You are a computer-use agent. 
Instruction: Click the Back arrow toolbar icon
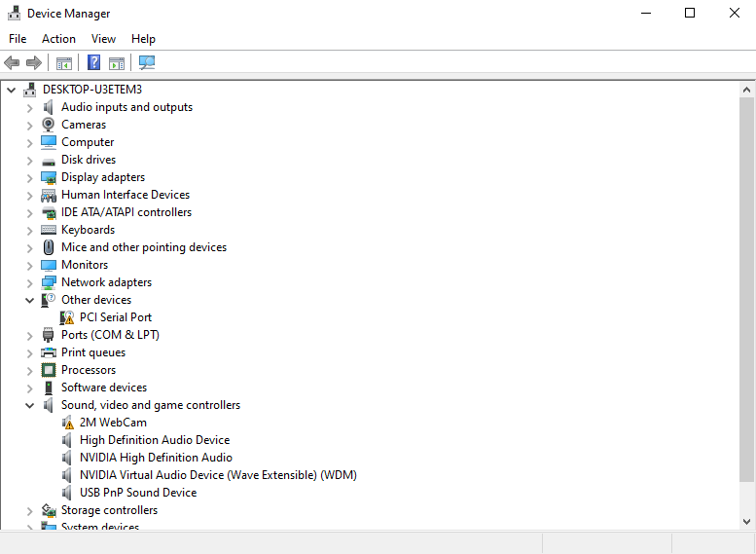coord(12,62)
